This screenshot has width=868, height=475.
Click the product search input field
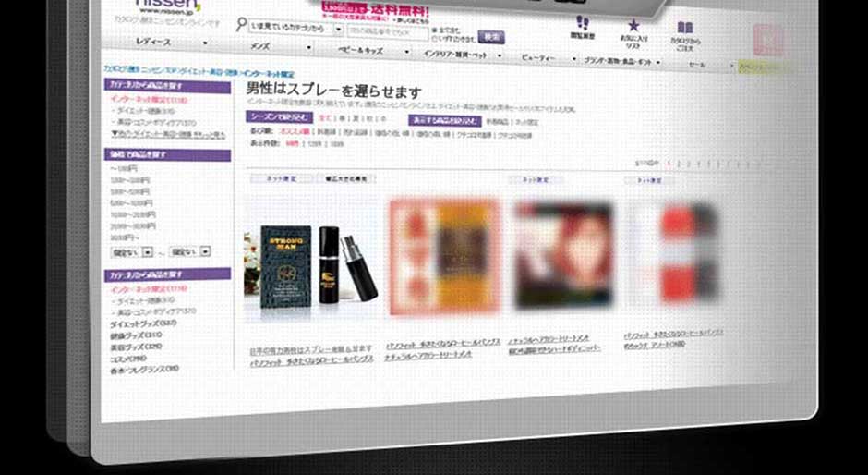[388, 32]
